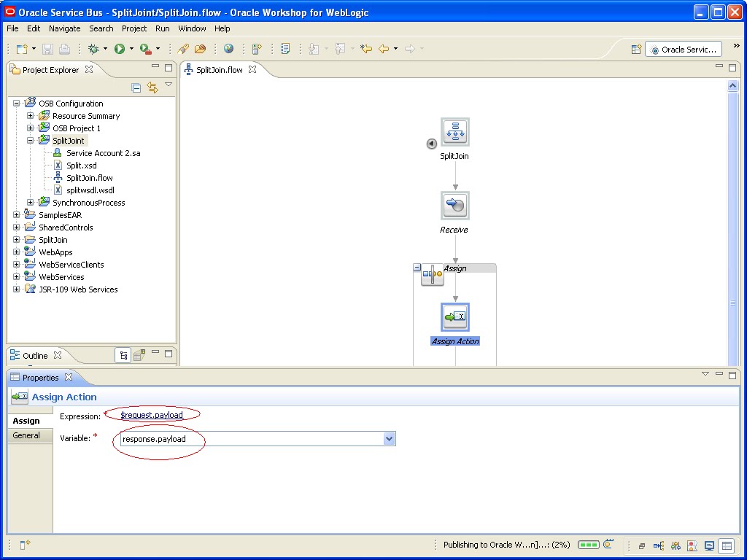The image size is (747, 560).
Task: Click the green publishing progress bar
Action: click(589, 544)
